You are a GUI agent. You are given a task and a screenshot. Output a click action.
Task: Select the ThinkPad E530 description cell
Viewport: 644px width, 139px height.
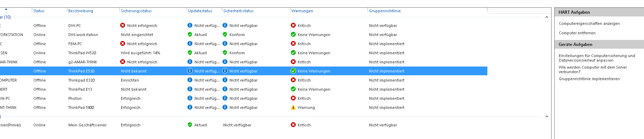coord(81,71)
